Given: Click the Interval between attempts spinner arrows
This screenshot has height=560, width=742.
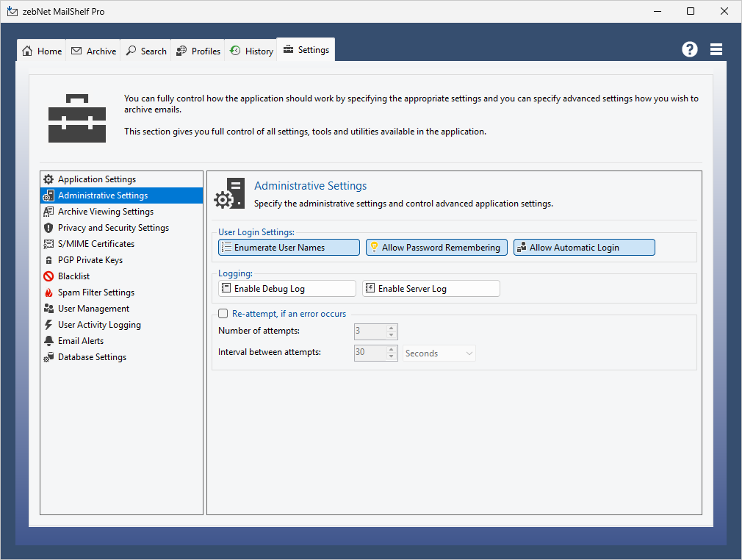Looking at the screenshot, I should tap(392, 353).
